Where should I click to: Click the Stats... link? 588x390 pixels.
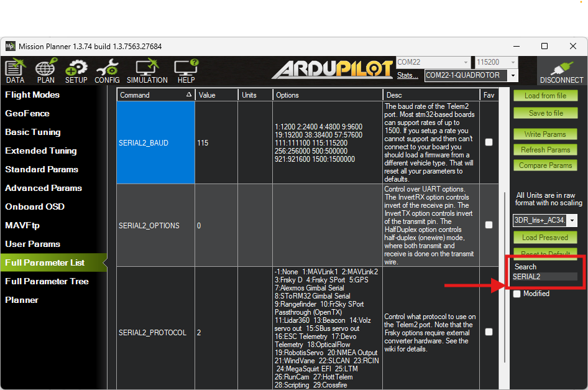408,75
